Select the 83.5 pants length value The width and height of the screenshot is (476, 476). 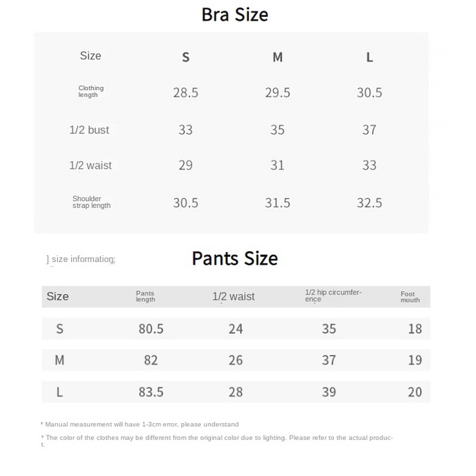tap(151, 392)
